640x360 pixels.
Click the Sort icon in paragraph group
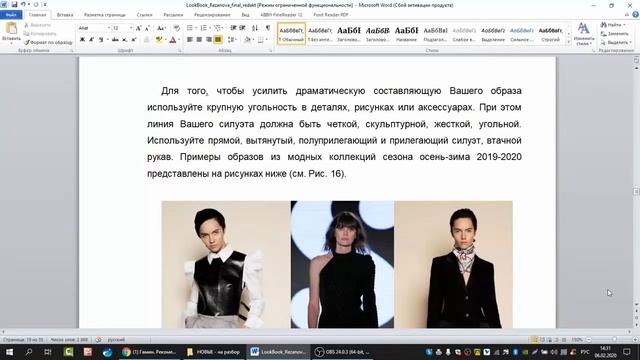click(x=255, y=28)
